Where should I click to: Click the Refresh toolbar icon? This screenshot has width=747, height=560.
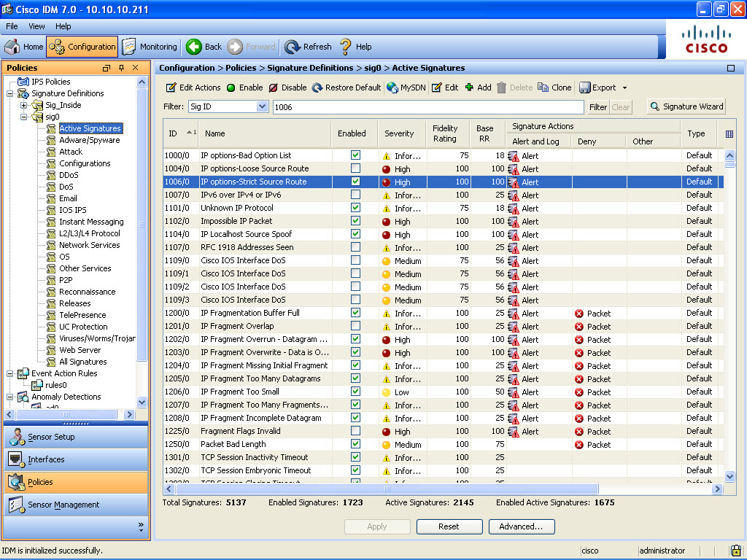click(x=292, y=47)
